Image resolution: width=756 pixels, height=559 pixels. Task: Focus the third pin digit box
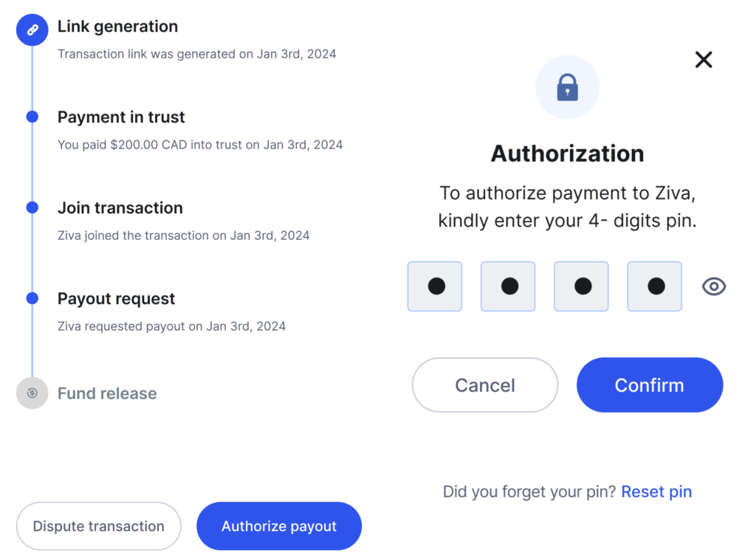point(582,287)
